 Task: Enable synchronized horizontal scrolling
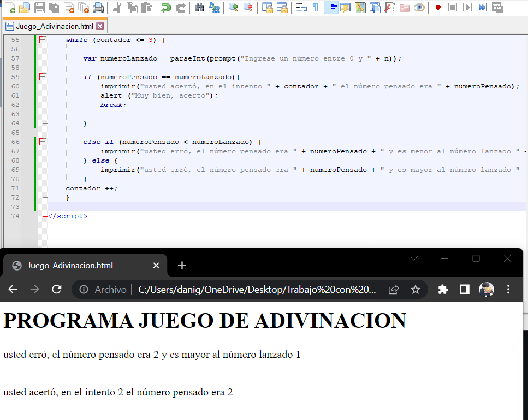pos(282,8)
